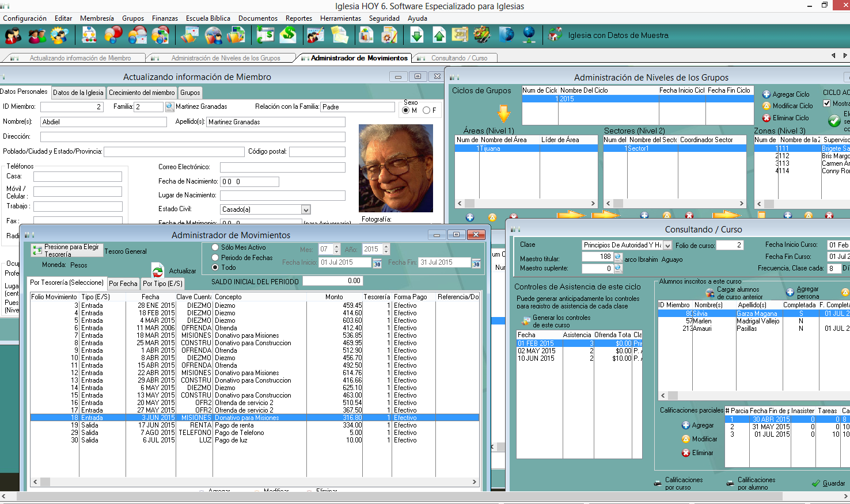Increase the Año spinner value
This screenshot has width=850, height=504.
(x=386, y=247)
